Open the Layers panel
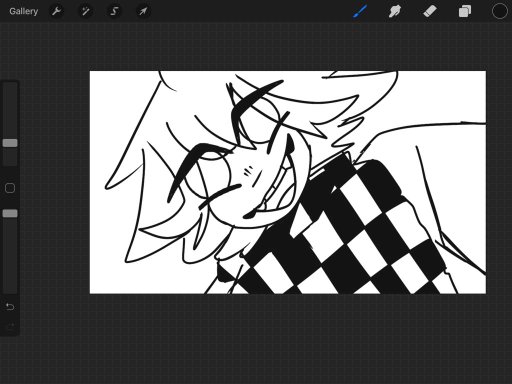This screenshot has width=512, height=384. coord(465,11)
